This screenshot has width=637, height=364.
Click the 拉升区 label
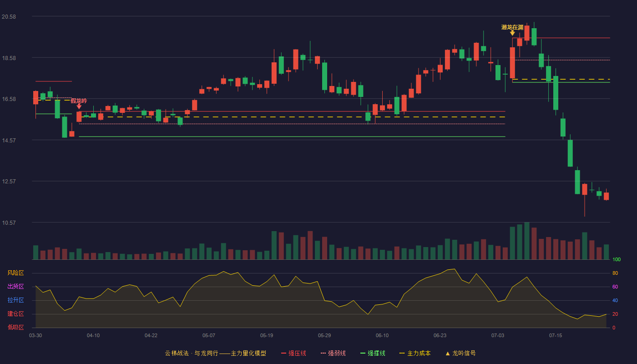coord(15,300)
